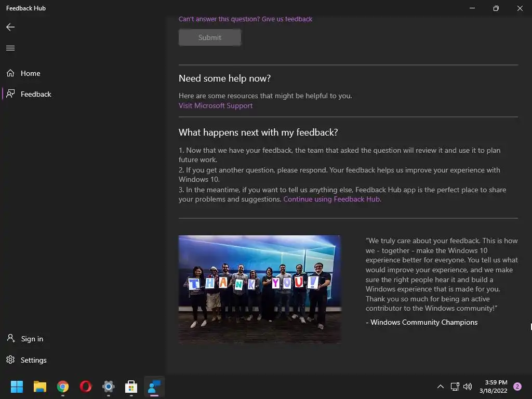Toggle the hamburger navigation menu
This screenshot has width=532, height=399.
10,48
